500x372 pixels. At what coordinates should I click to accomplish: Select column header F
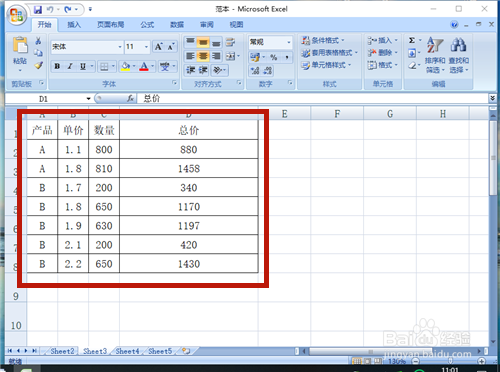(x=337, y=114)
